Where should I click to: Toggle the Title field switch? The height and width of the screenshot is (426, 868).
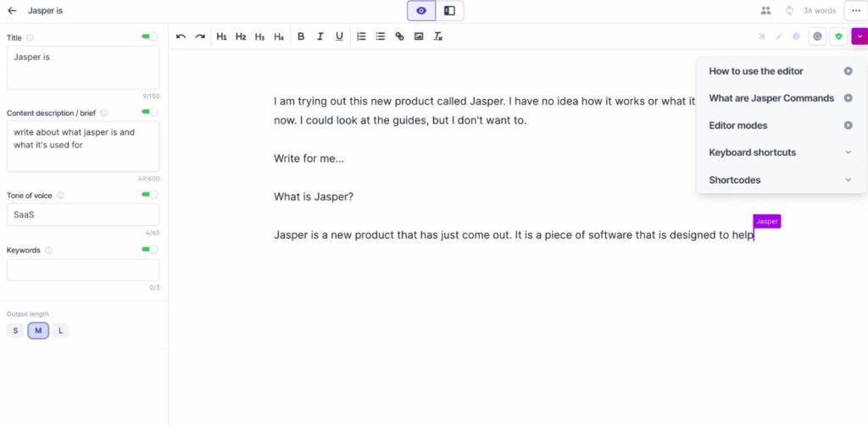(149, 36)
